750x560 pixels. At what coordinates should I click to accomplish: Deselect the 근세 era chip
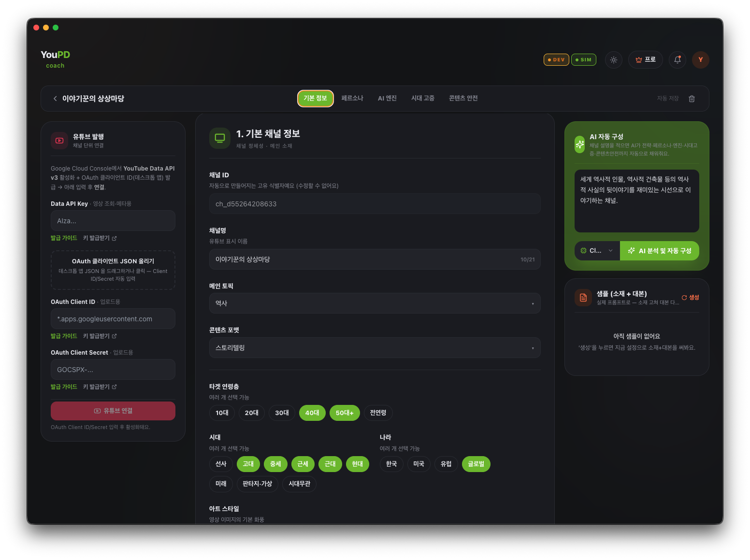pos(303,464)
